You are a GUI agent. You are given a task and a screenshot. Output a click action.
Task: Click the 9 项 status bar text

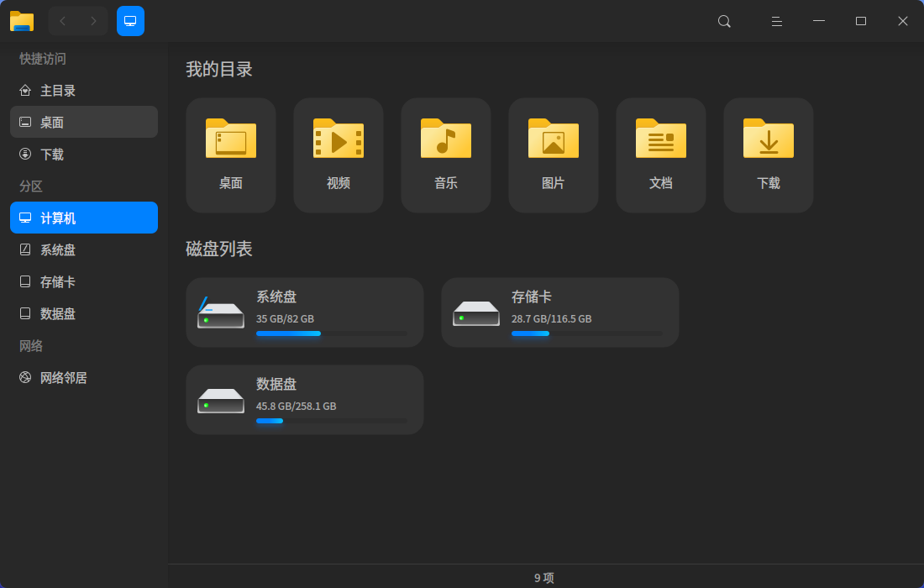tap(544, 578)
